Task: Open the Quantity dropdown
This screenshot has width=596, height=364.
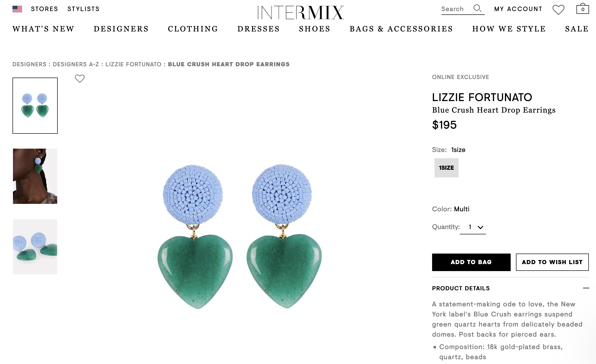Action: pos(473,227)
